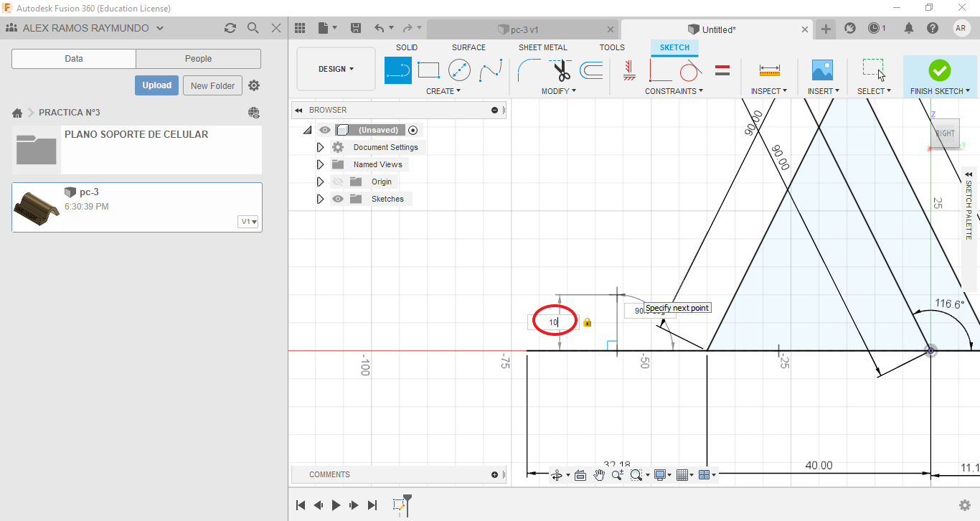Viewport: 980px width, 521px height.
Task: Activate the (Unsaved) component radio button
Action: tap(413, 130)
